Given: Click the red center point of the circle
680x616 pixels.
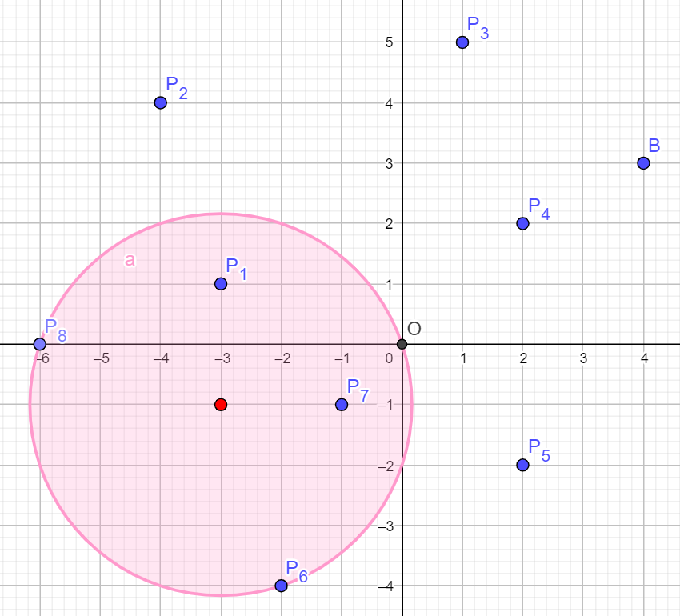Looking at the screenshot, I should (x=221, y=405).
